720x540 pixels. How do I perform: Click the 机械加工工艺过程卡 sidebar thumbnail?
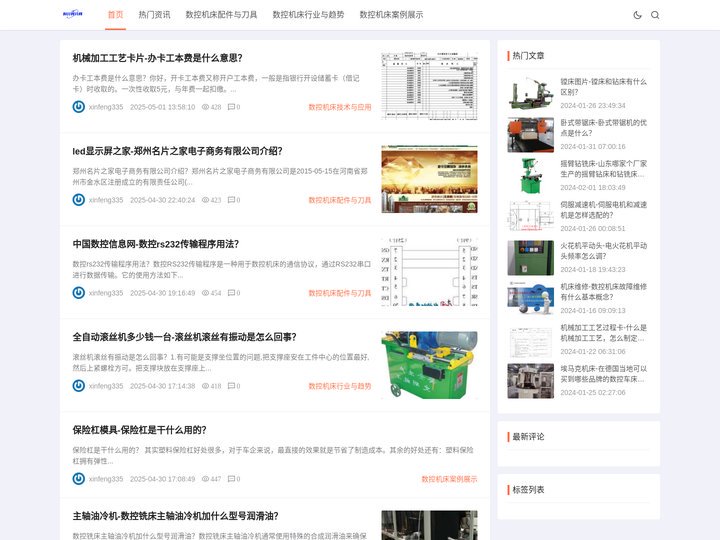[530, 340]
